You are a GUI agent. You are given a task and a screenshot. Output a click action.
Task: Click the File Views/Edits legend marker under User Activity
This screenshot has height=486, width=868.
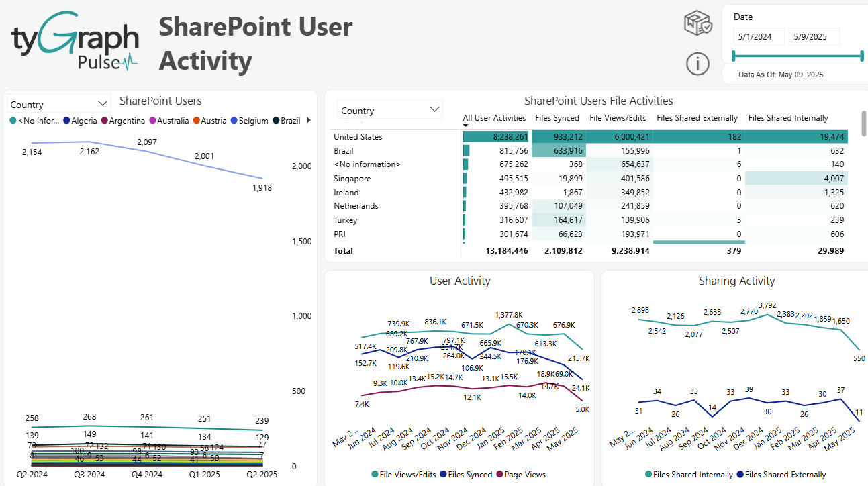pyautogui.click(x=375, y=475)
